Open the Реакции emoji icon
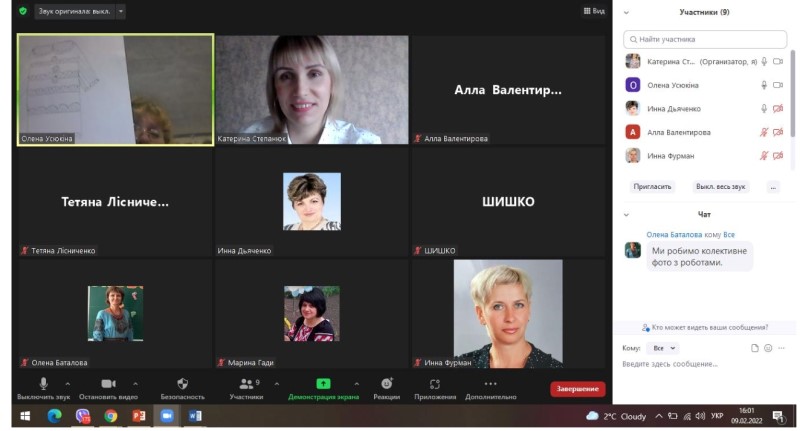The image size is (800, 431). (x=386, y=384)
